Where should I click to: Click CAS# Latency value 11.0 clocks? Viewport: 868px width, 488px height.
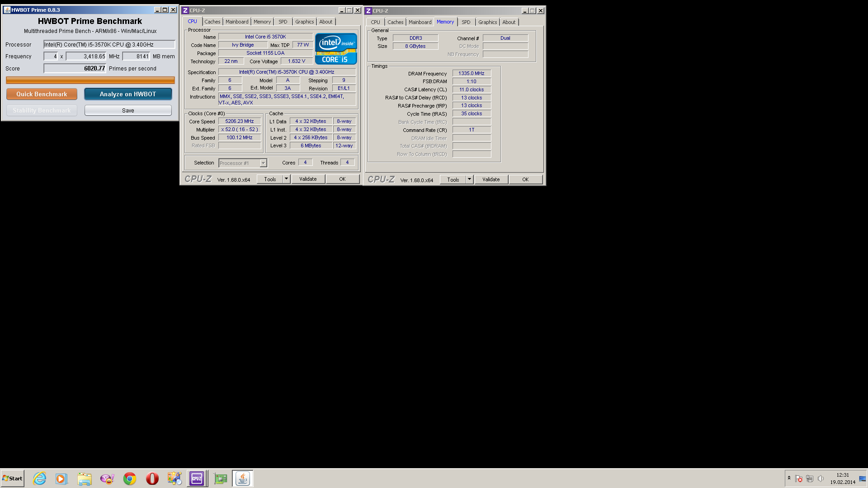472,89
